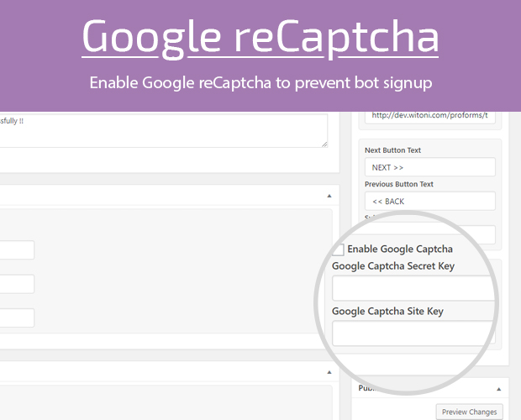Click the Previous Button Text field
Image resolution: width=521 pixels, height=420 pixels.
tap(430, 201)
